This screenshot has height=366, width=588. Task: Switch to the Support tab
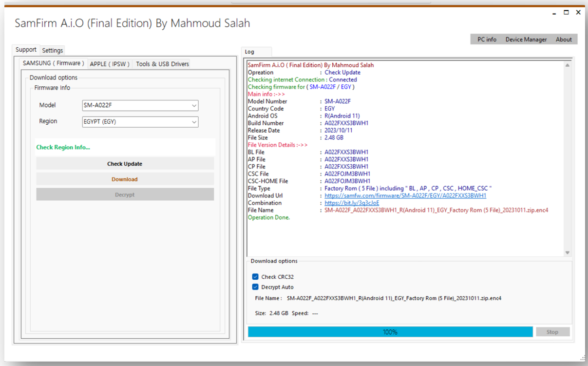coord(26,50)
